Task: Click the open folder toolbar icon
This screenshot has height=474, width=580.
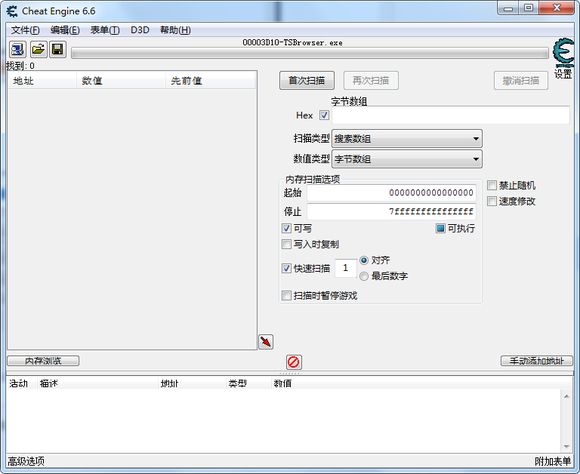Action: [x=38, y=49]
